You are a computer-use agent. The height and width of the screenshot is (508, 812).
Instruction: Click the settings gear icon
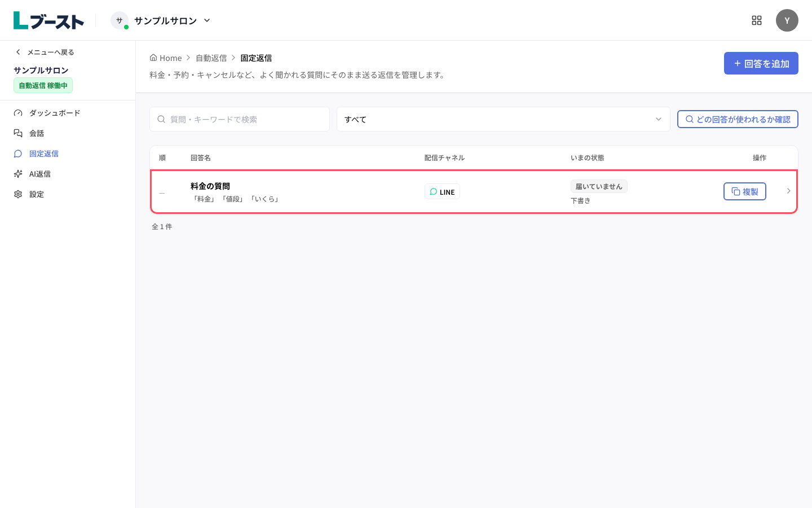(x=18, y=194)
